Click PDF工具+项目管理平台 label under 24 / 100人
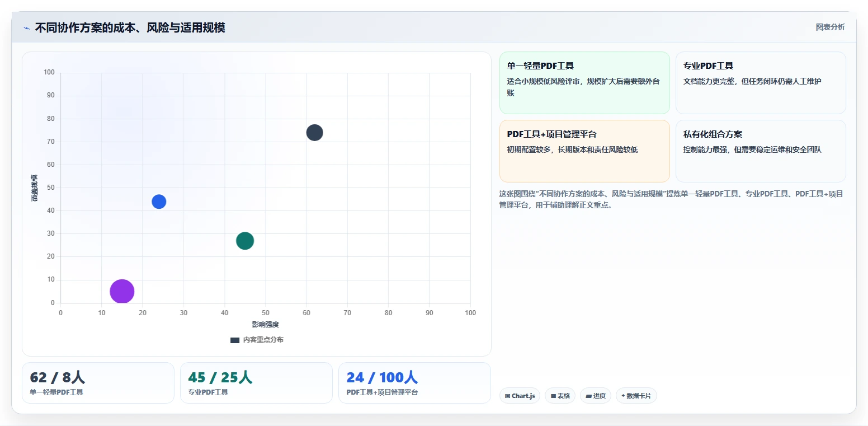868x426 pixels. click(x=382, y=392)
